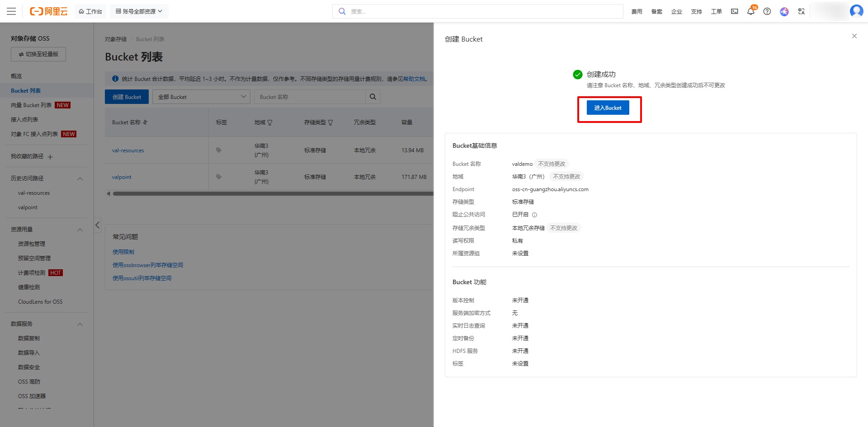Open the user avatar menu
Screen dimensions: 868x427
tap(856, 11)
